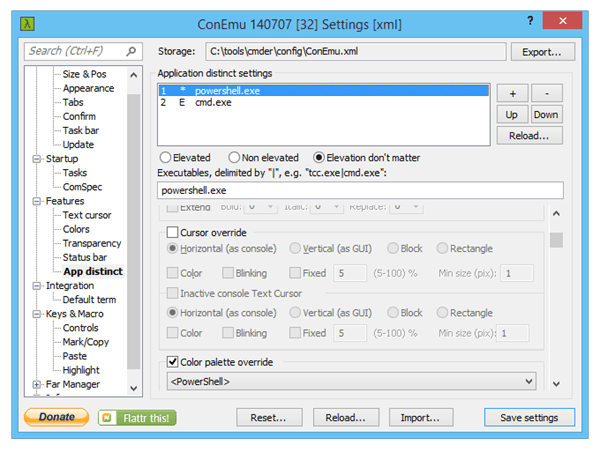
Task: Add new app entry with plus button
Action: click(511, 93)
